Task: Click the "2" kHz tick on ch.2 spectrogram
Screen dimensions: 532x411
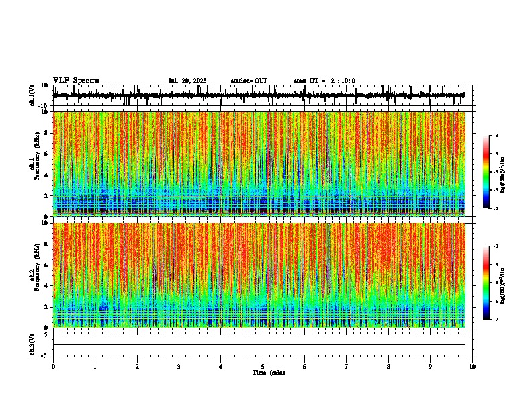Action: [46, 307]
